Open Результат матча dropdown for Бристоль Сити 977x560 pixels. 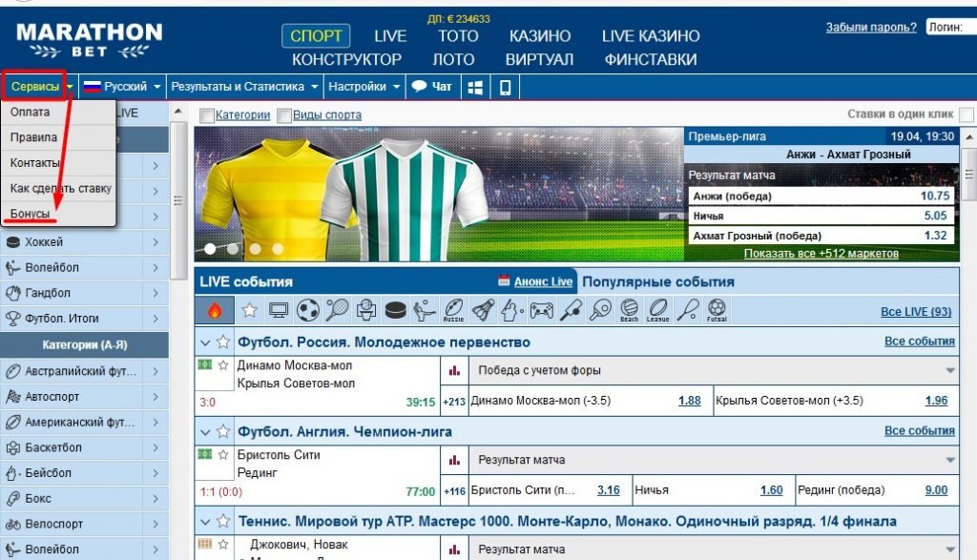click(x=714, y=461)
